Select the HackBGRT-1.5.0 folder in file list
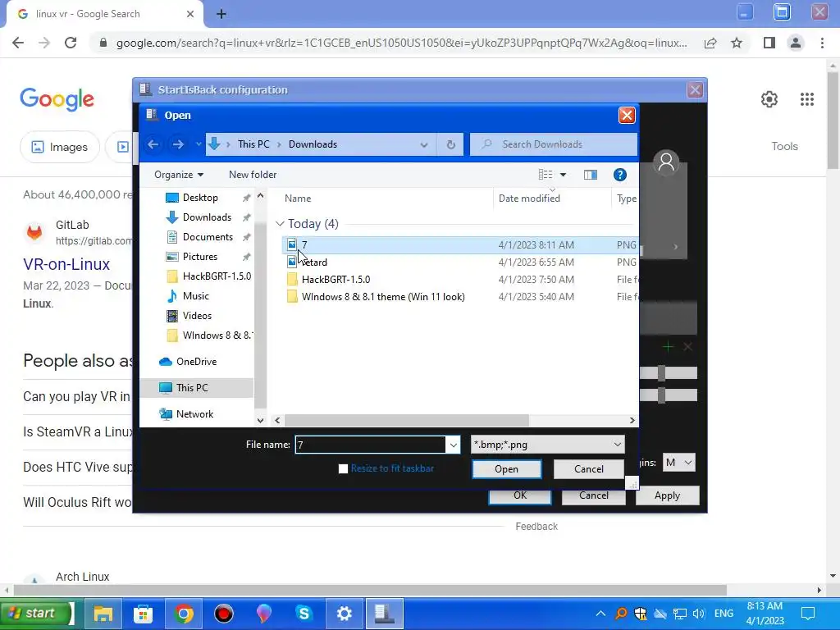840x630 pixels. click(x=336, y=280)
